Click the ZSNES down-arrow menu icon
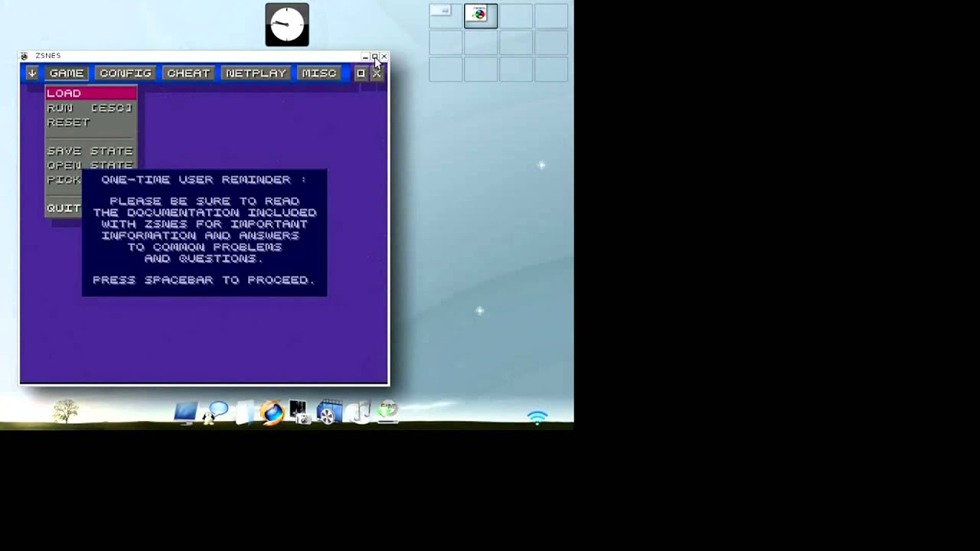Image resolution: width=980 pixels, height=551 pixels. click(32, 73)
